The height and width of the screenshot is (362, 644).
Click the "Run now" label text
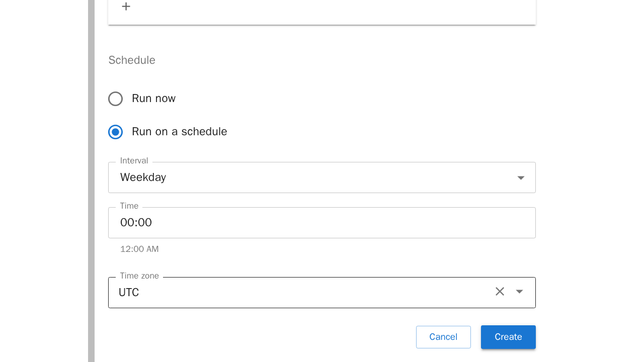[x=153, y=99]
